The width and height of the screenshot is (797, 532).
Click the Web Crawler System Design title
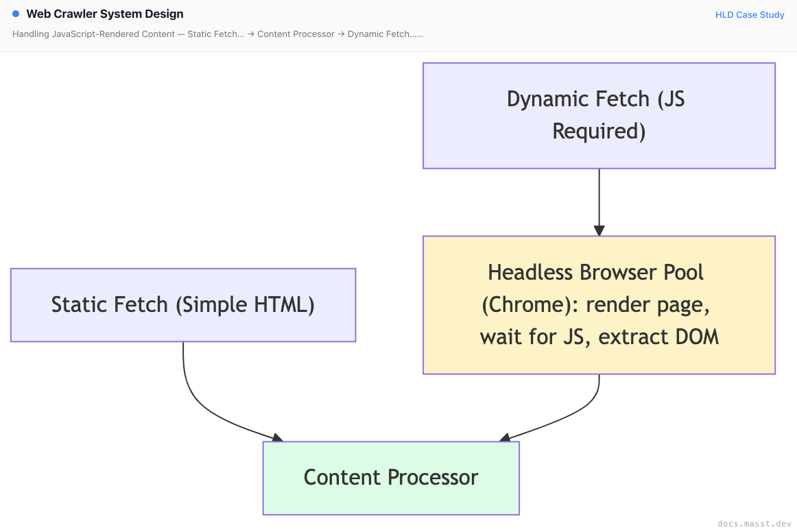105,14
